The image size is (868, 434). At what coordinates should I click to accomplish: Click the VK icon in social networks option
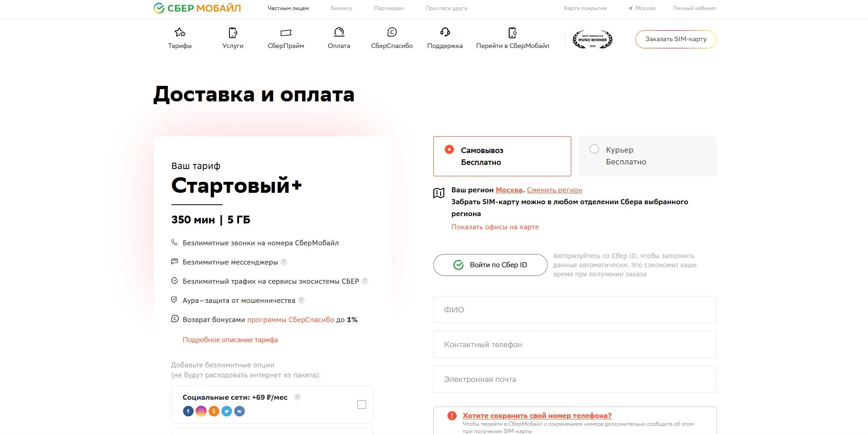(x=240, y=411)
